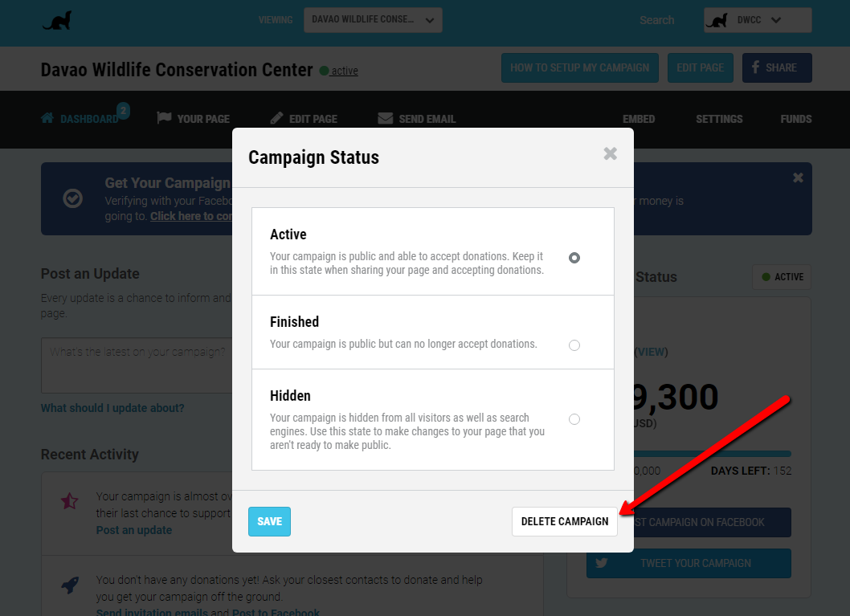Click the Edit Page pencil icon
This screenshot has width=850, height=616.
276,117
